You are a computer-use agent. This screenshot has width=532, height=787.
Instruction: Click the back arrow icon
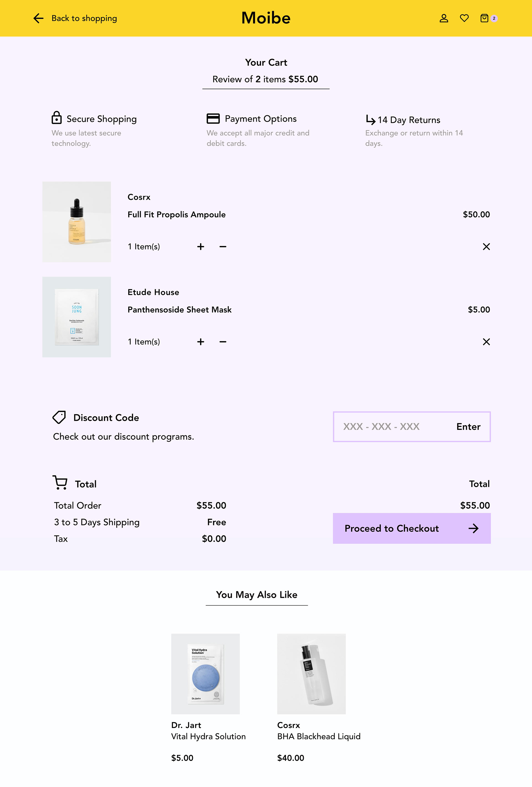[39, 18]
